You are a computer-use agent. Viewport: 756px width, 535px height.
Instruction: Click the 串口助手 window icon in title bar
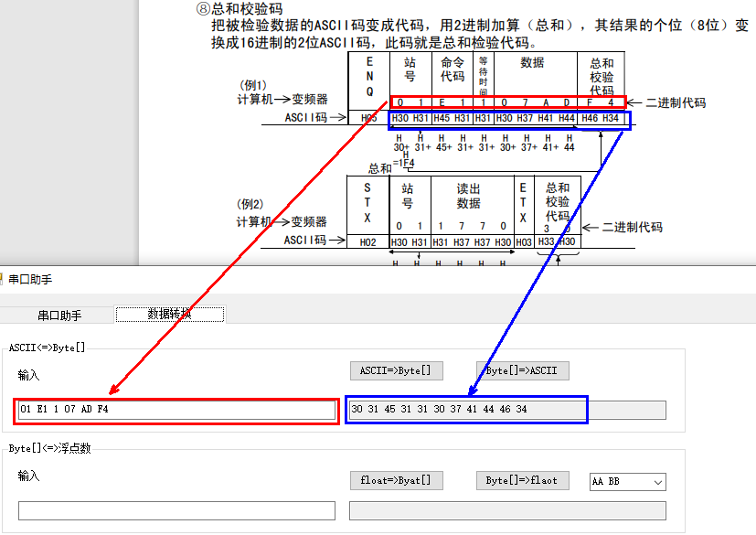point(3,278)
